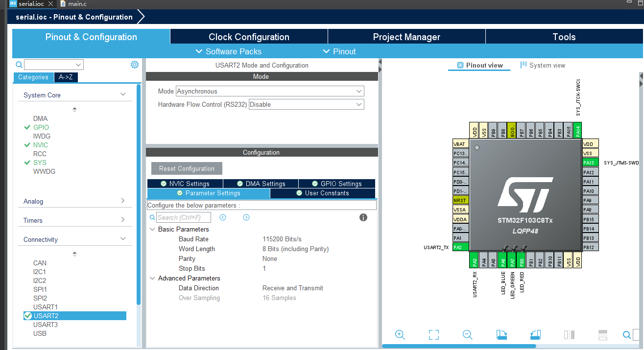Collapse the System Core category

pos(123,94)
